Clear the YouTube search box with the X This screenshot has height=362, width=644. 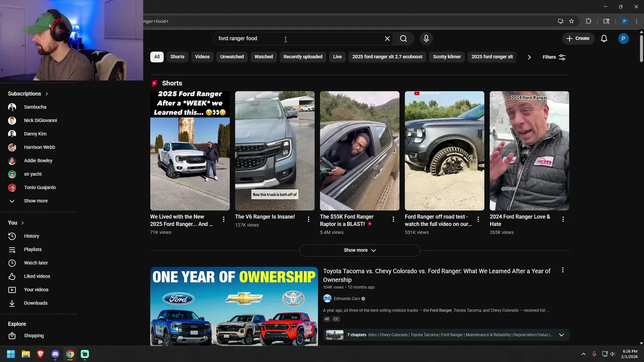tap(387, 38)
